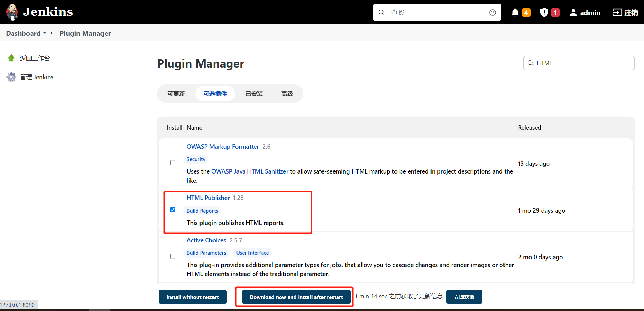This screenshot has height=311, width=644.
Task: Uncheck the HTML Publisher checkbox
Action: (x=173, y=210)
